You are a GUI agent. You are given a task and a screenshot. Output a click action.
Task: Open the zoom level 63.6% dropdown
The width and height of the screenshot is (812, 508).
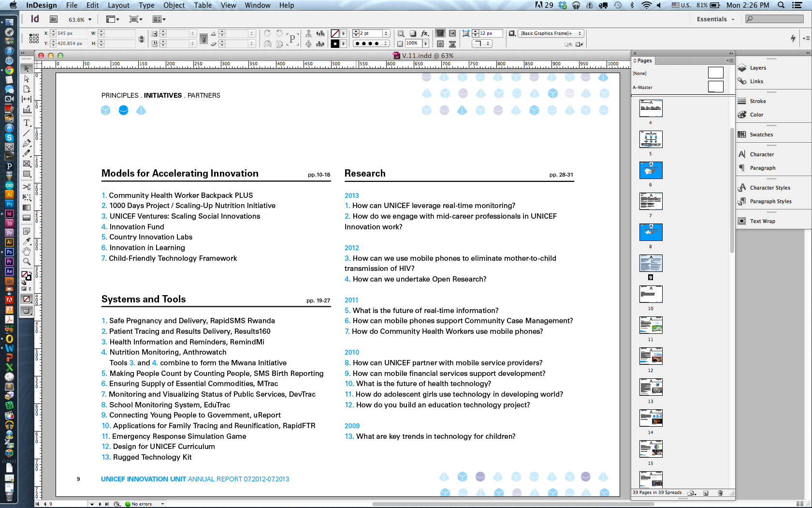point(90,20)
